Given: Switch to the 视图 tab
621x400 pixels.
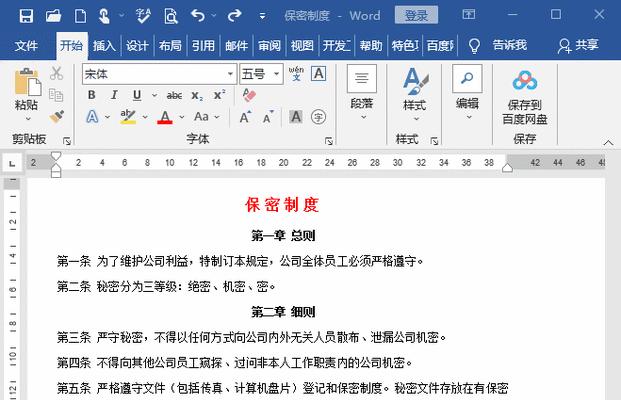Looking at the screenshot, I should pyautogui.click(x=302, y=46).
